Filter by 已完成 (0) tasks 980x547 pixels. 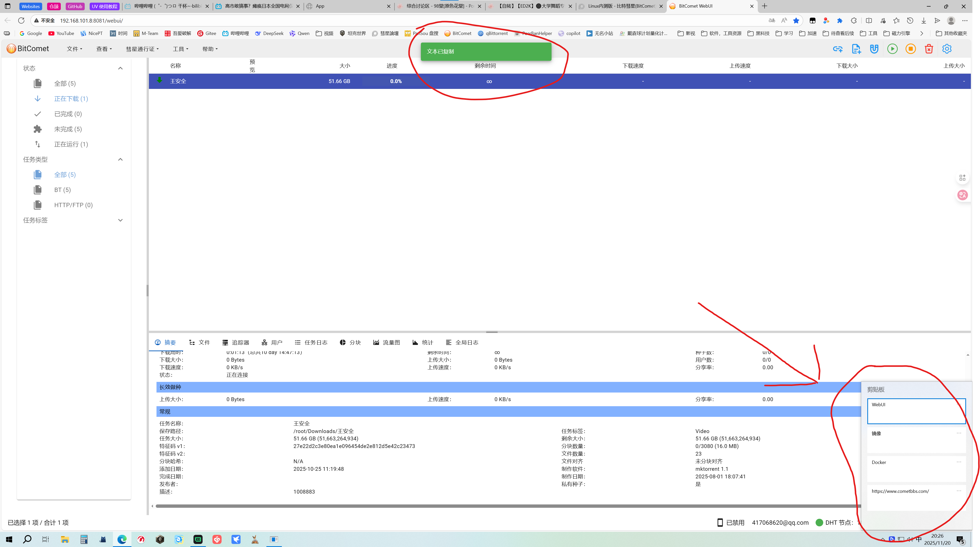point(68,114)
